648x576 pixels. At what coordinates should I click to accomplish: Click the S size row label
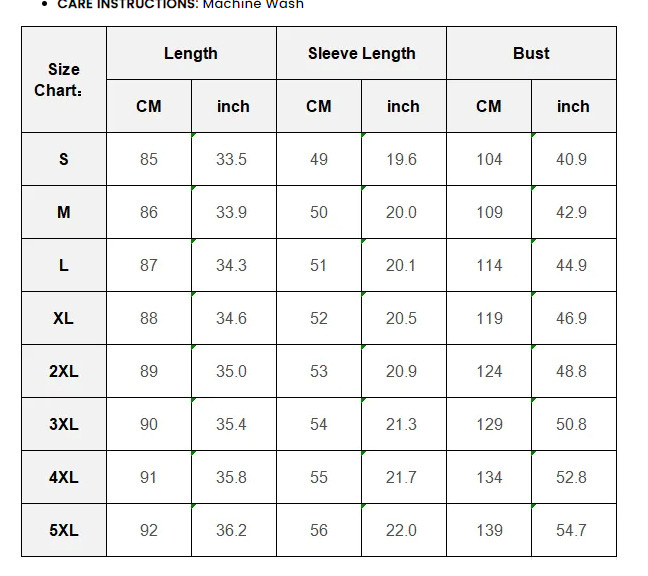[x=64, y=159]
